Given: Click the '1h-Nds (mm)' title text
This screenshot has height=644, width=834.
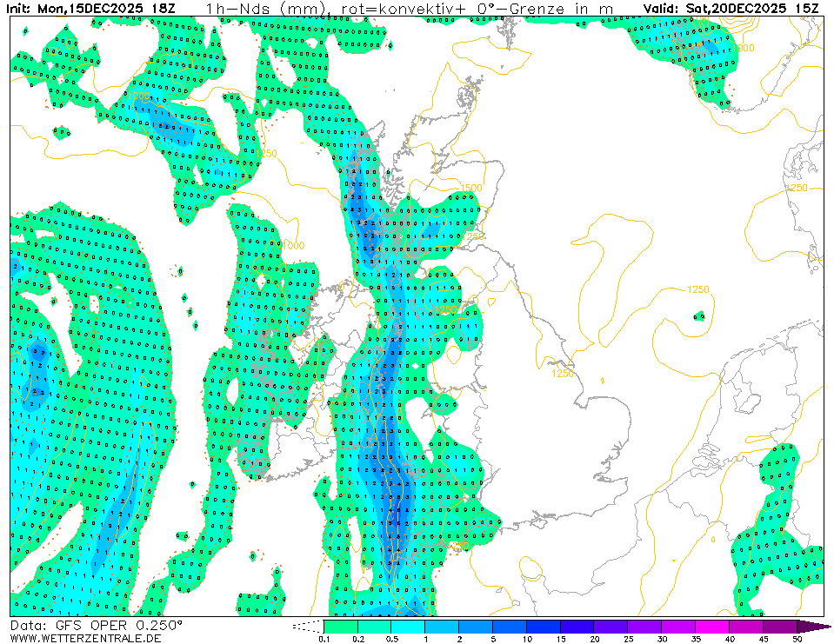Looking at the screenshot, I should (263, 9).
